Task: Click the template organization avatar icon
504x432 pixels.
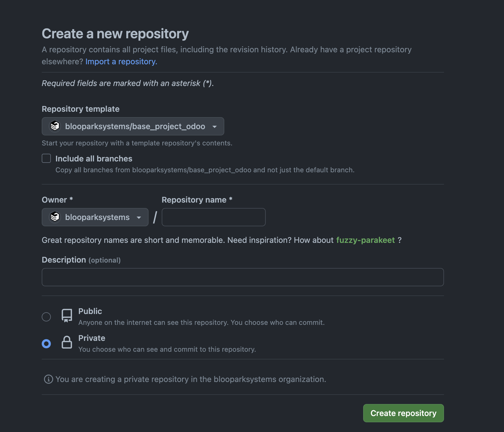Action: coord(55,126)
